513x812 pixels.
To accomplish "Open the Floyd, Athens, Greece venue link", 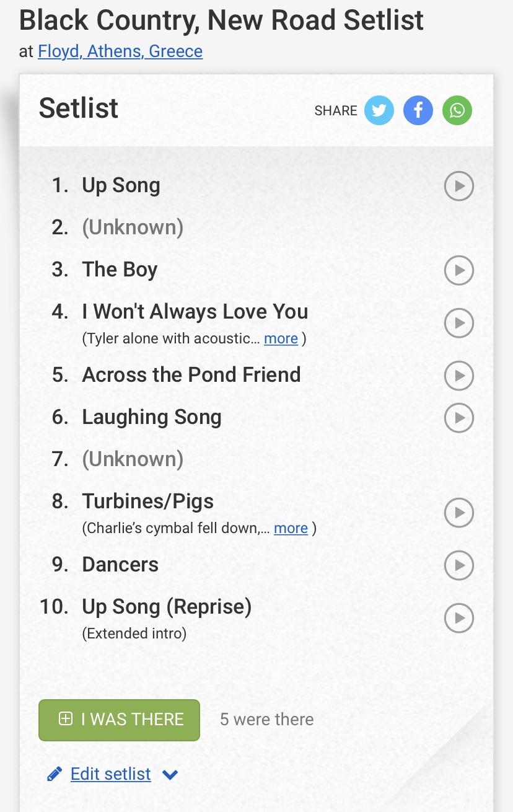I will click(120, 51).
